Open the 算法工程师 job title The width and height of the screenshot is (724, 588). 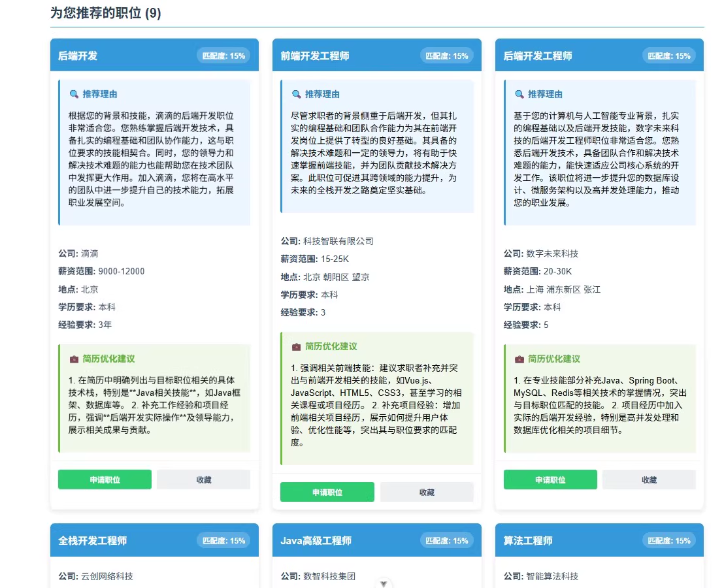click(x=528, y=540)
